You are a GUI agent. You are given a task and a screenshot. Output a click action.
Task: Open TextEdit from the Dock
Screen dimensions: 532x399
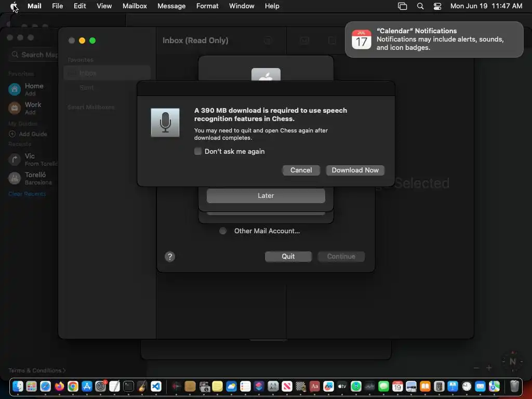115,386
